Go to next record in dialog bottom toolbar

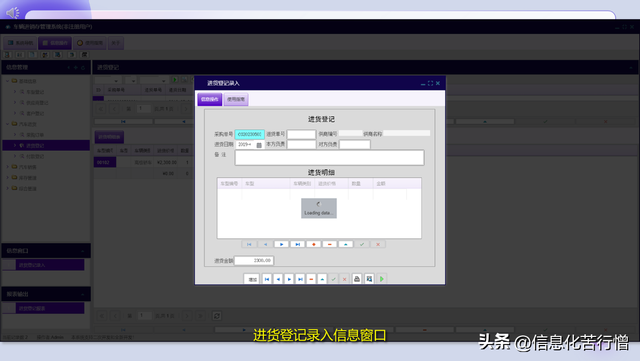point(289,279)
